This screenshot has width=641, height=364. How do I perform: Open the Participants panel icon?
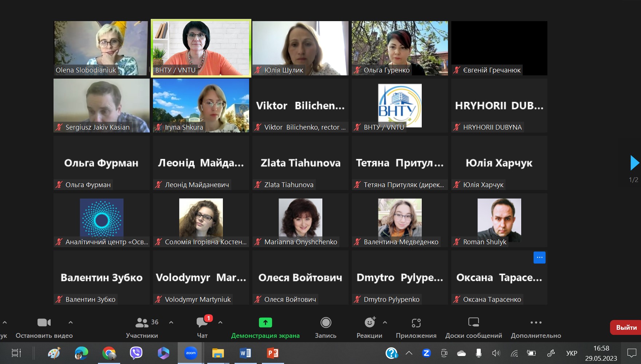click(x=142, y=323)
